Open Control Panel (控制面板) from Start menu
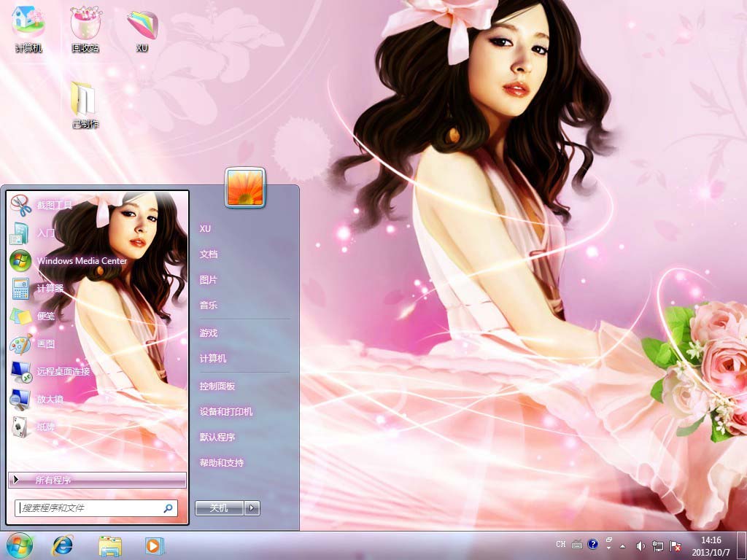Image resolution: width=747 pixels, height=560 pixels. [217, 386]
